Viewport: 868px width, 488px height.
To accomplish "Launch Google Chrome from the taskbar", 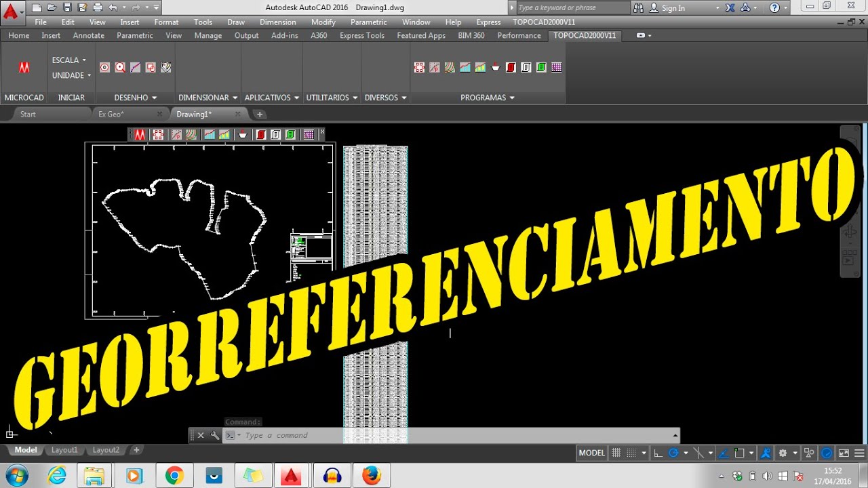I will pyautogui.click(x=174, y=476).
